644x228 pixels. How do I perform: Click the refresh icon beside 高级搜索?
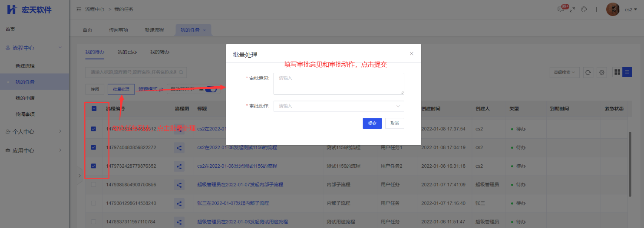(588, 72)
